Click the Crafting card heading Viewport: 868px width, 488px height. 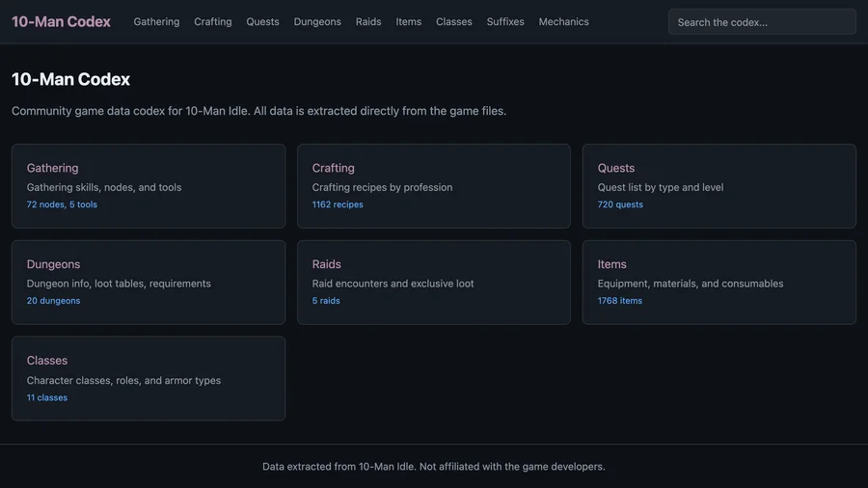[x=334, y=168]
